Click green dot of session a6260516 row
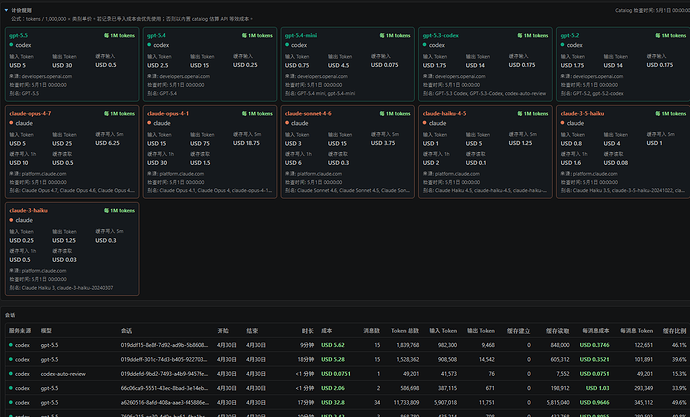The image size is (690, 417). click(x=11, y=402)
